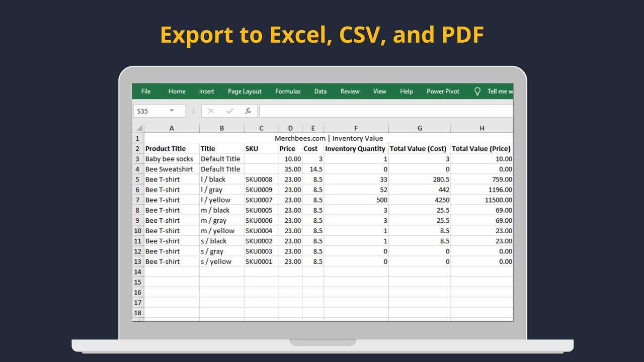The height and width of the screenshot is (362, 644).
Task: Select row 7 by clicking its row number
Action: tap(137, 200)
